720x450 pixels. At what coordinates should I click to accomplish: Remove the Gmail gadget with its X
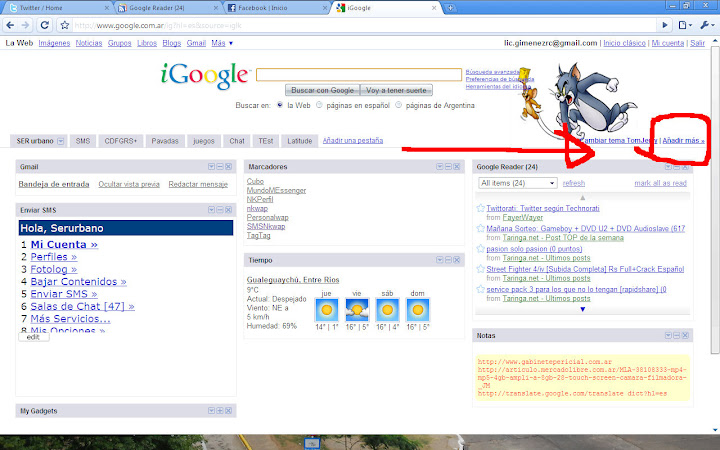click(228, 167)
